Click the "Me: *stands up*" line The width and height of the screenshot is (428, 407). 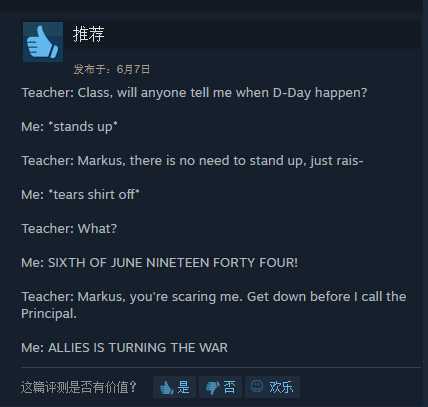pos(69,127)
